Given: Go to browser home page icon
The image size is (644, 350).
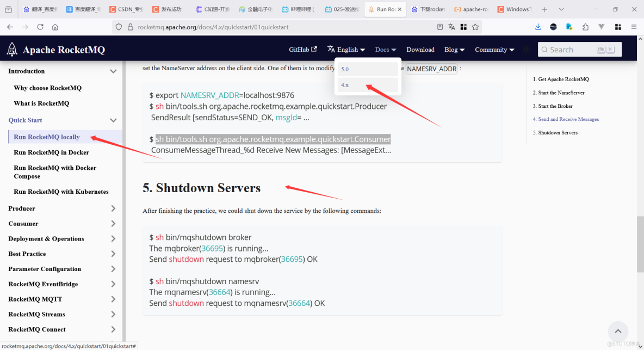Looking at the screenshot, I should (x=55, y=27).
